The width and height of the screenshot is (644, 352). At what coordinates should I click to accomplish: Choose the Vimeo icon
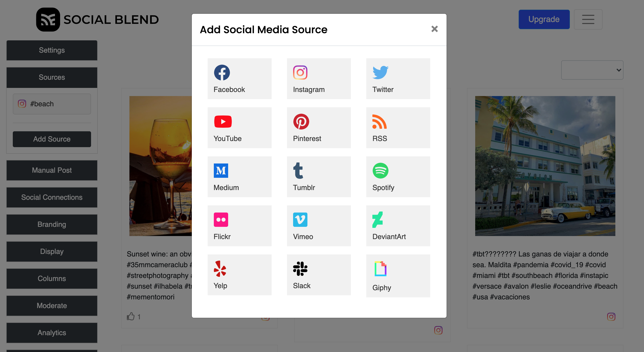click(x=300, y=220)
